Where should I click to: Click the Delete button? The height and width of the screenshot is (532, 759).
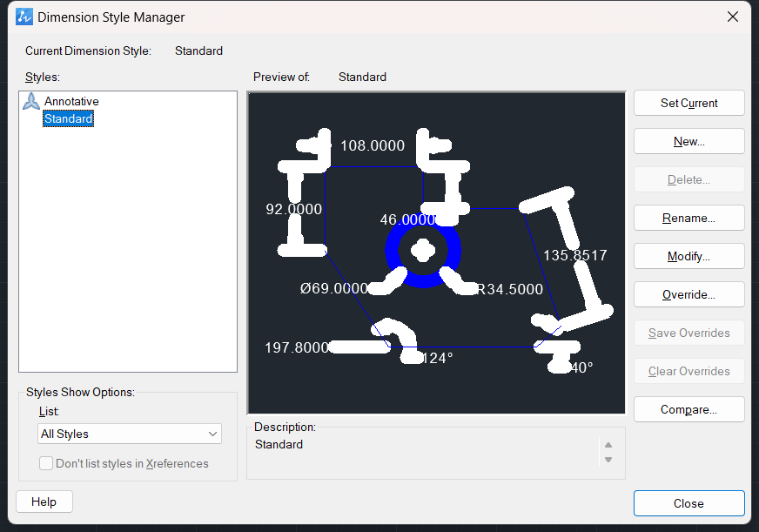tap(688, 179)
